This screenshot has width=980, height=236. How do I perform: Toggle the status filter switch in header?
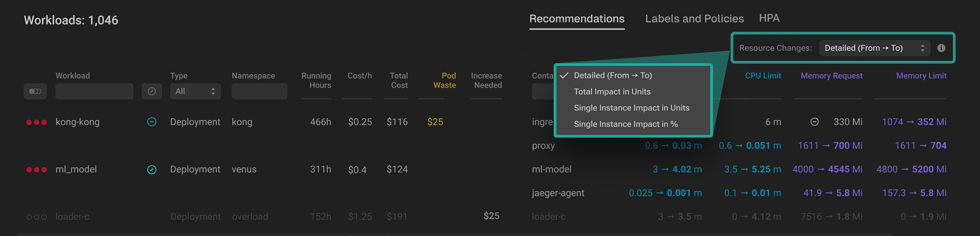coord(35,91)
